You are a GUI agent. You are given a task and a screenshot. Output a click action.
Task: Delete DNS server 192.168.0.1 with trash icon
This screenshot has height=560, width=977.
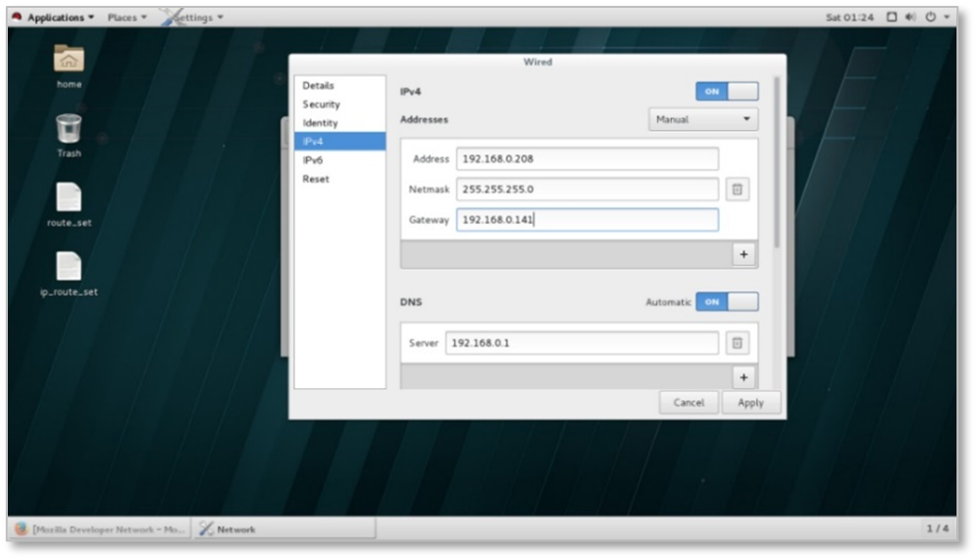tap(737, 343)
